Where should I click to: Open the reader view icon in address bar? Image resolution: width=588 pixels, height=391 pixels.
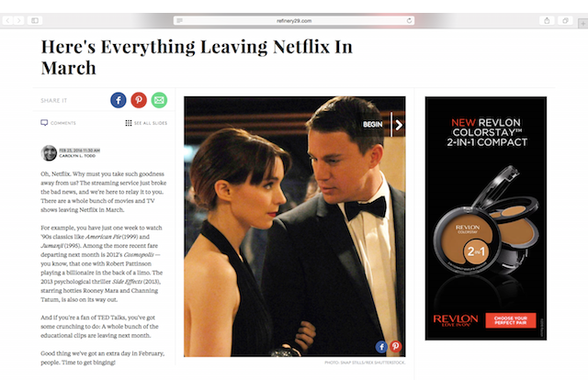coord(180,20)
